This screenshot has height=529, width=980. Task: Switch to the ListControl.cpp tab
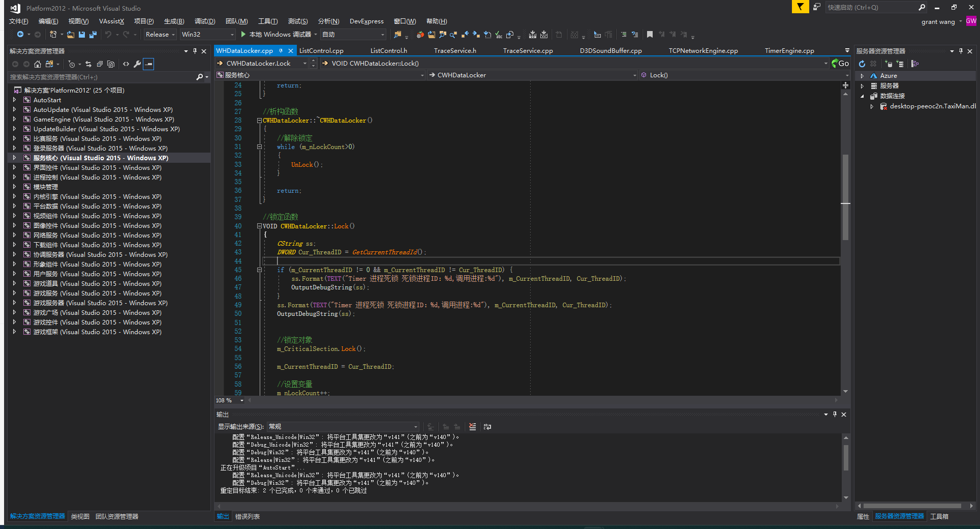321,51
